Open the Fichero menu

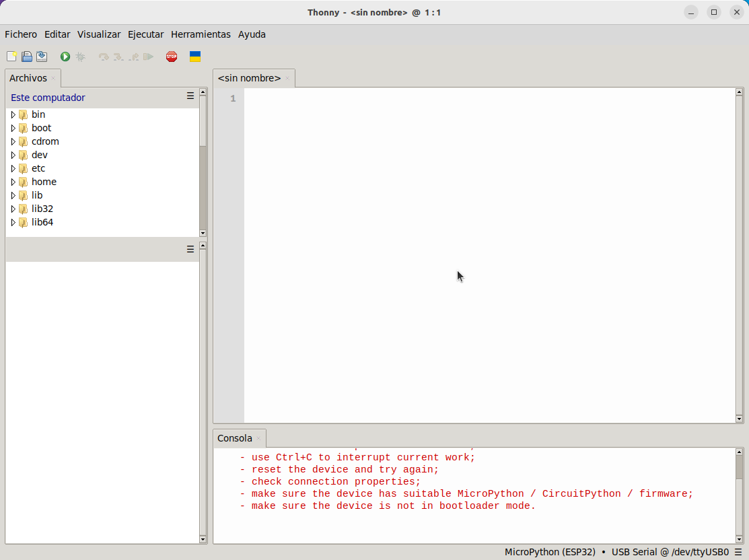[x=21, y=34]
